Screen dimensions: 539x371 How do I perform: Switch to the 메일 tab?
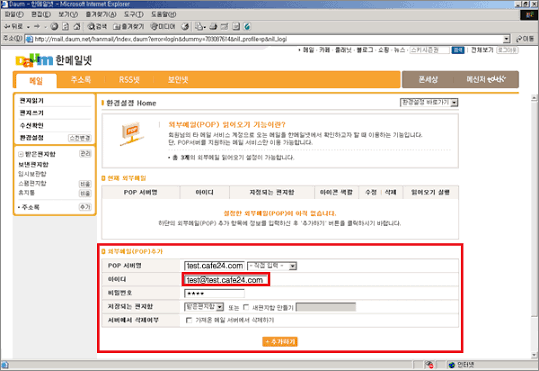36,81
